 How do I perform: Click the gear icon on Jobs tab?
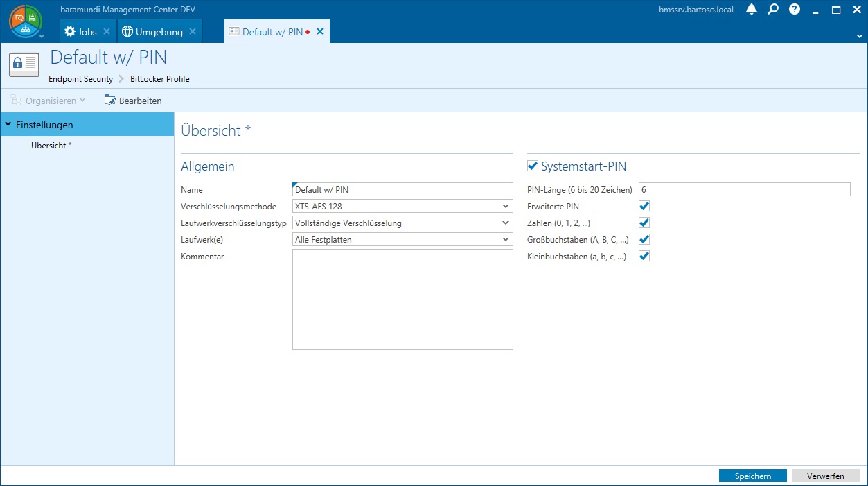69,32
